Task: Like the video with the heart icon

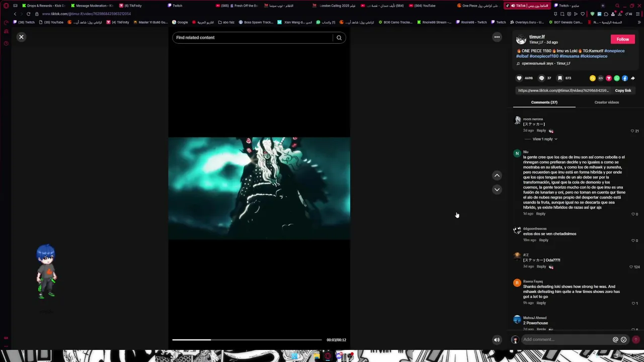Action: (519, 78)
